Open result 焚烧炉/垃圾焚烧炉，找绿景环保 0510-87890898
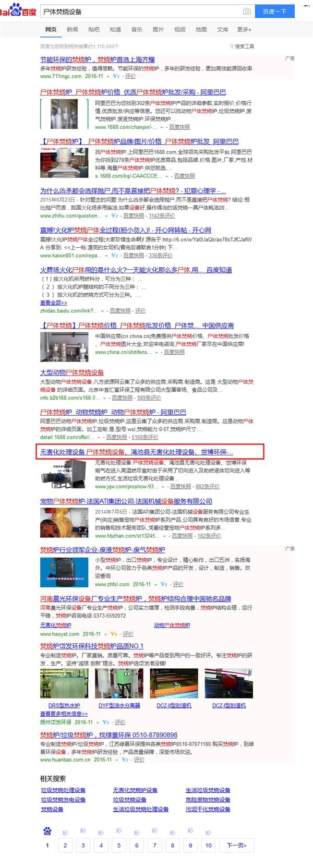The height and width of the screenshot is (868, 313). [x=109, y=735]
